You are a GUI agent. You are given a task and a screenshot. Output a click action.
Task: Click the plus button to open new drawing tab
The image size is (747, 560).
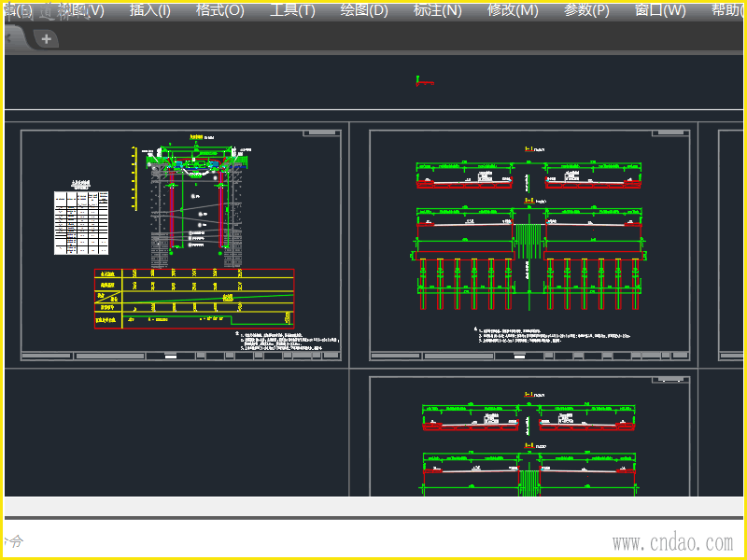pos(46,39)
